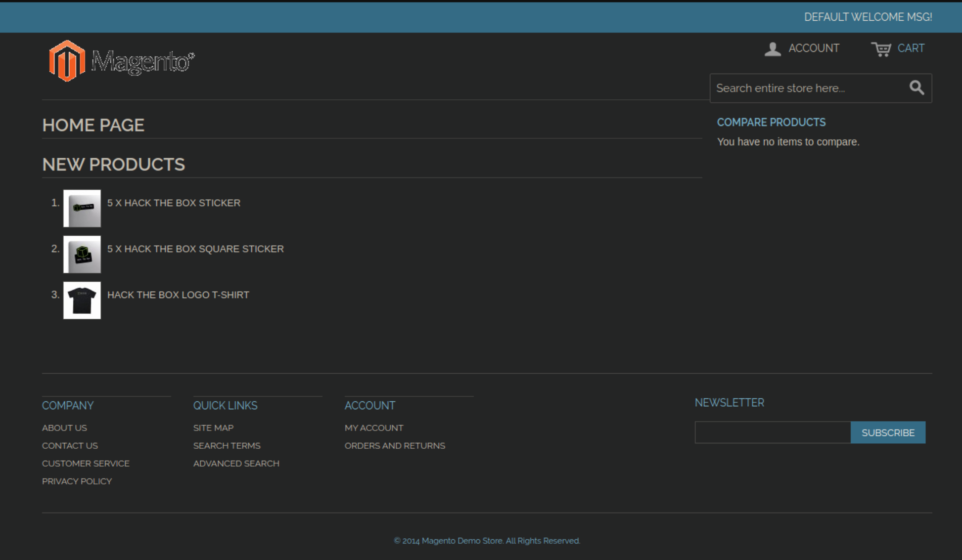Open the Hack The Box sticker thumbnail
This screenshot has width=962, height=560.
[82, 209]
